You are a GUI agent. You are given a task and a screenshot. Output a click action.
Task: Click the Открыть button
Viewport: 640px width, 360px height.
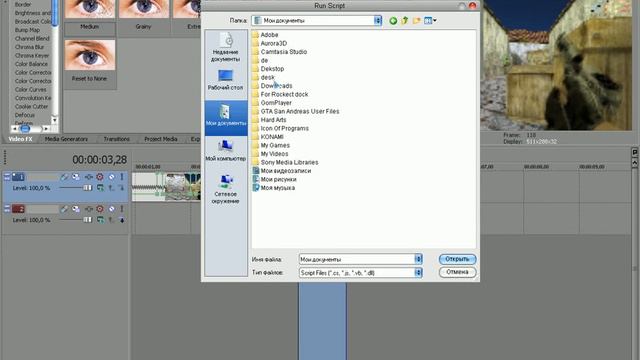[x=457, y=259]
